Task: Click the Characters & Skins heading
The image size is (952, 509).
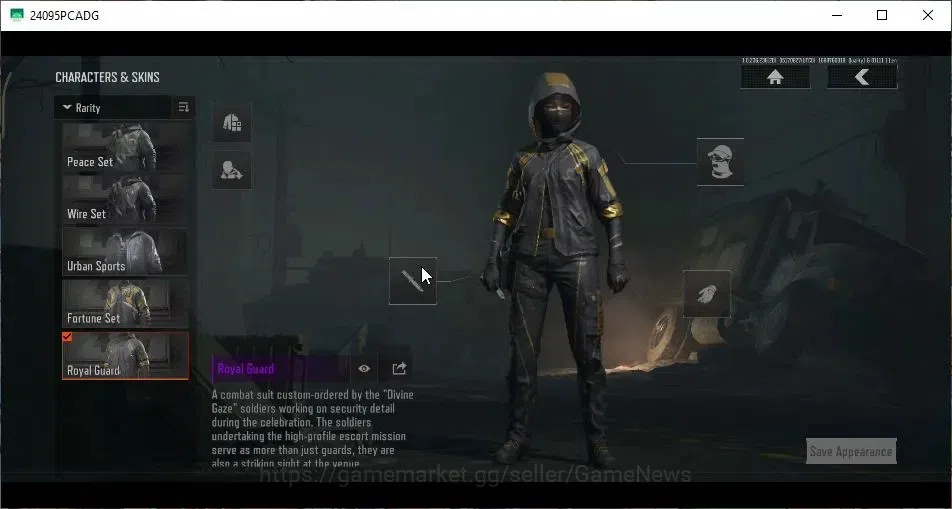Action: click(107, 77)
